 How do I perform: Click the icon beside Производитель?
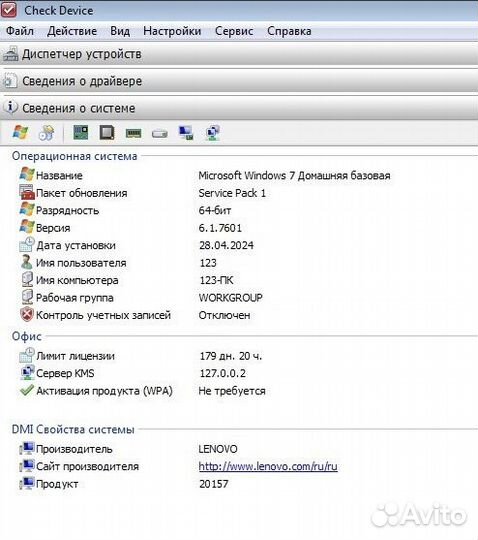[27, 448]
